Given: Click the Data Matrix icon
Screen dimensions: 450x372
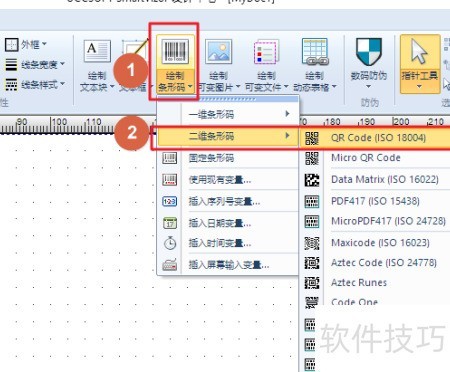Looking at the screenshot, I should pyautogui.click(x=312, y=180).
